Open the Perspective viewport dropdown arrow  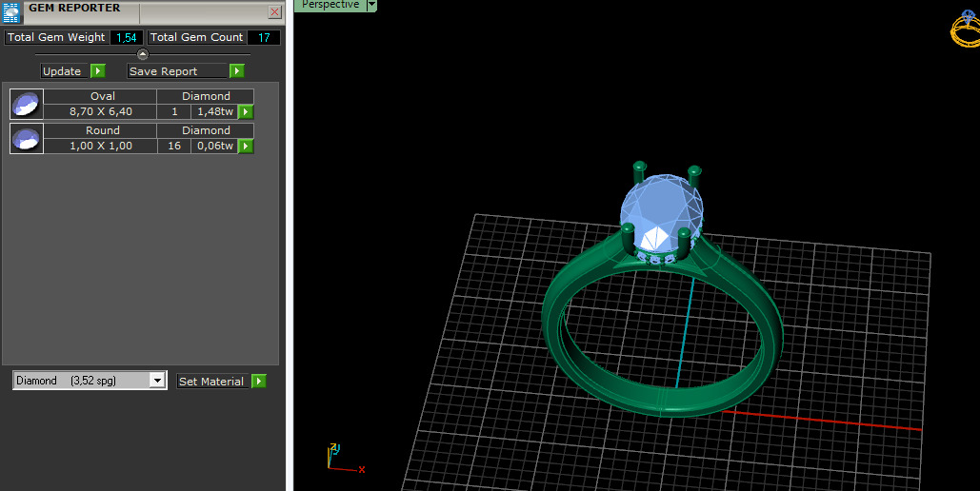(371, 5)
